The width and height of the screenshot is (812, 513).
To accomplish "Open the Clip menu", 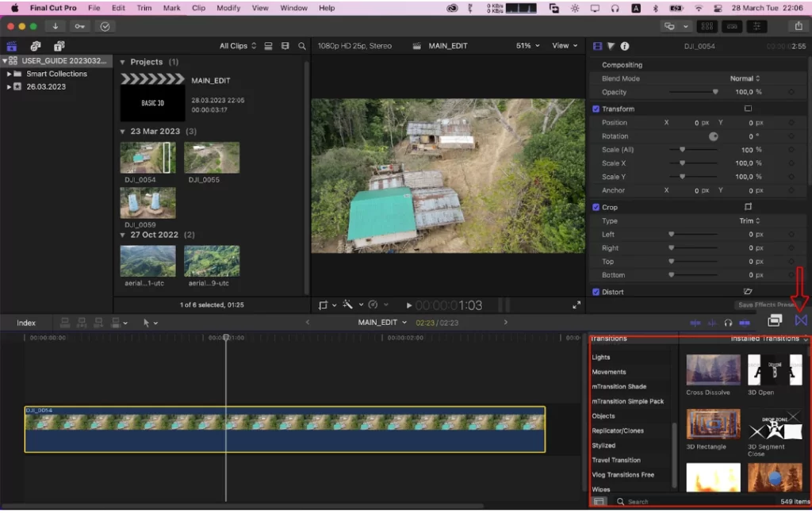I will click(x=198, y=8).
